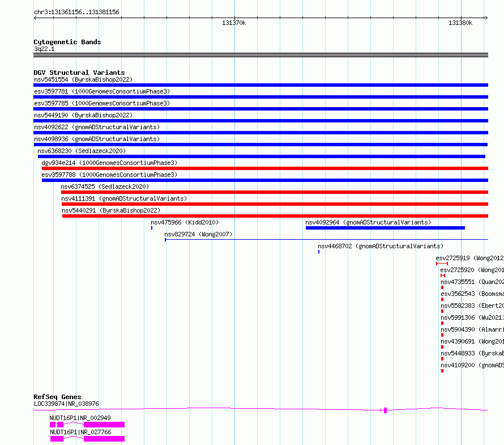Click the 3q22.1 band label
Screen dimensions: 504x445
44,49
